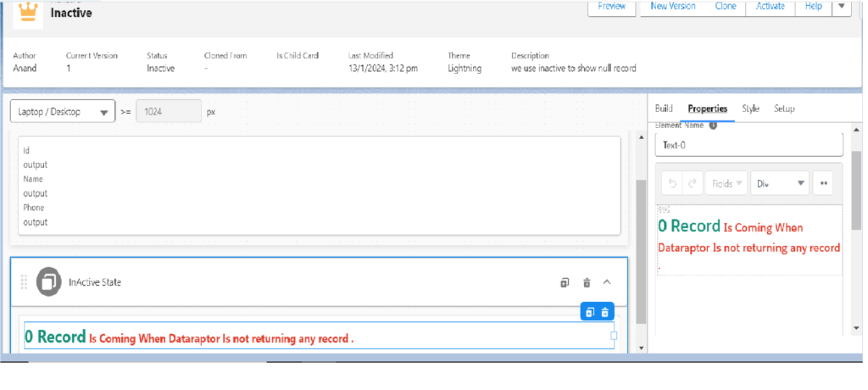Switch to the Style tab
The width and height of the screenshot is (868, 390).
pos(750,109)
